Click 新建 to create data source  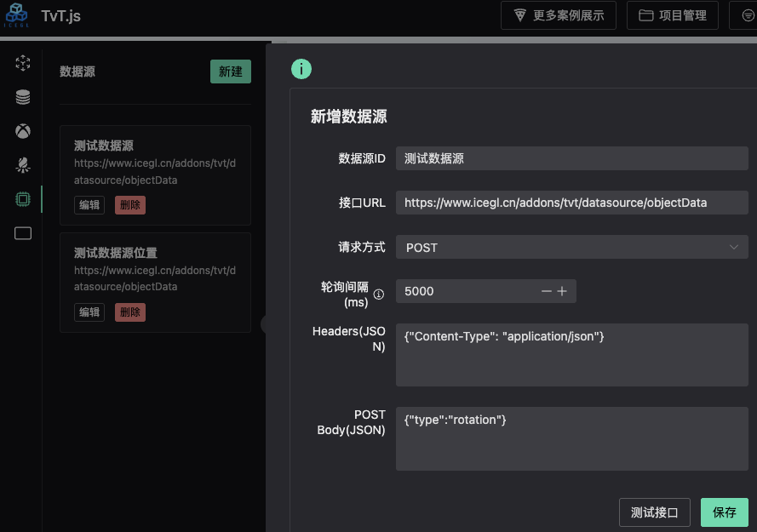tap(231, 72)
